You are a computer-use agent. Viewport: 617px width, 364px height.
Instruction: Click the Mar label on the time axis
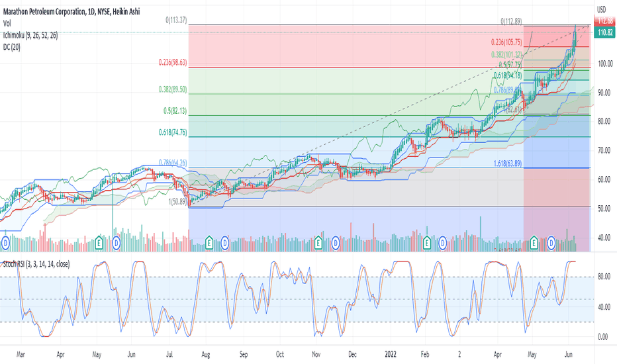pyautogui.click(x=21, y=355)
